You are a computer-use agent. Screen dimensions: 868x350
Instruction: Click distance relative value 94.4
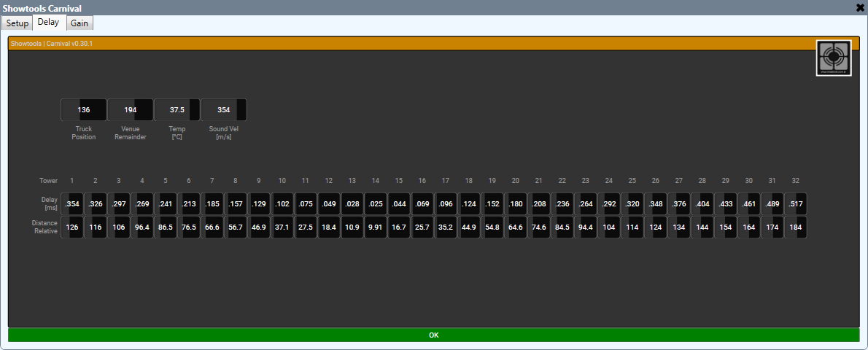[x=585, y=227]
